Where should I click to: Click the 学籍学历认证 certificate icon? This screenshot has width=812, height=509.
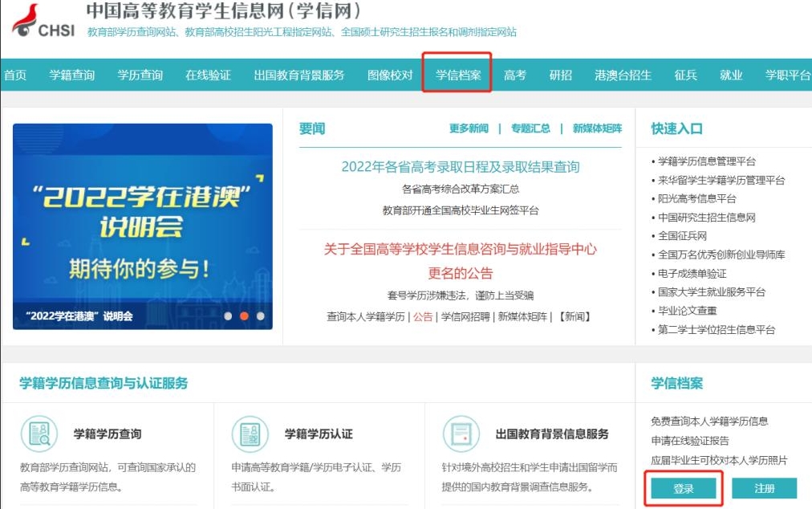point(250,434)
